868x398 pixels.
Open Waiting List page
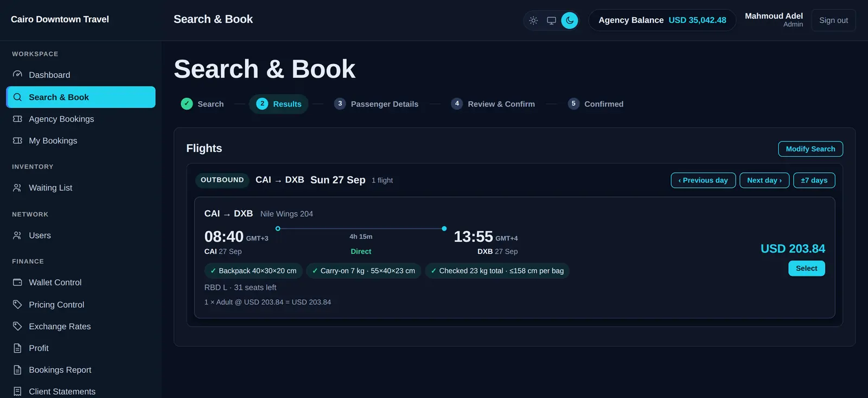81,188
